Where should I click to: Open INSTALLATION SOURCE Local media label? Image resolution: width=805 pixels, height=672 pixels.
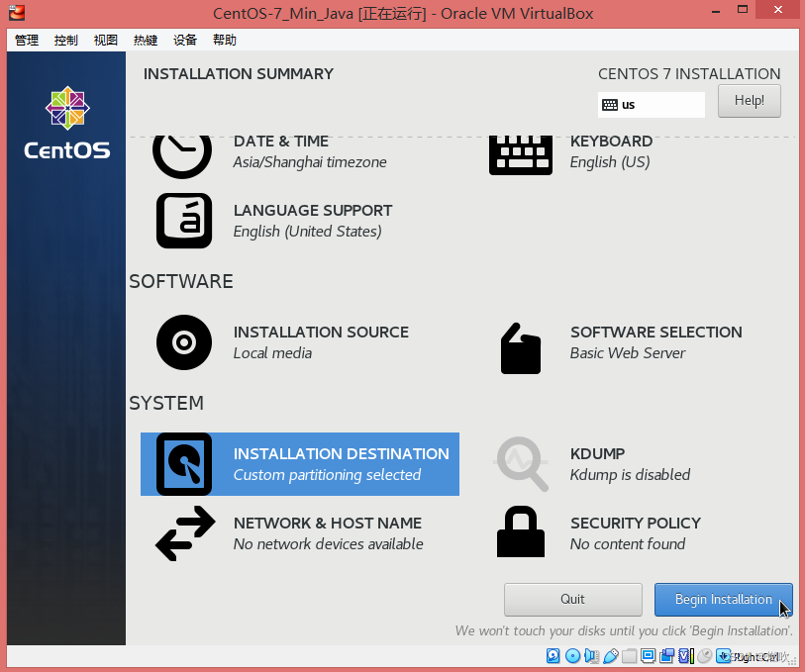[x=321, y=342]
